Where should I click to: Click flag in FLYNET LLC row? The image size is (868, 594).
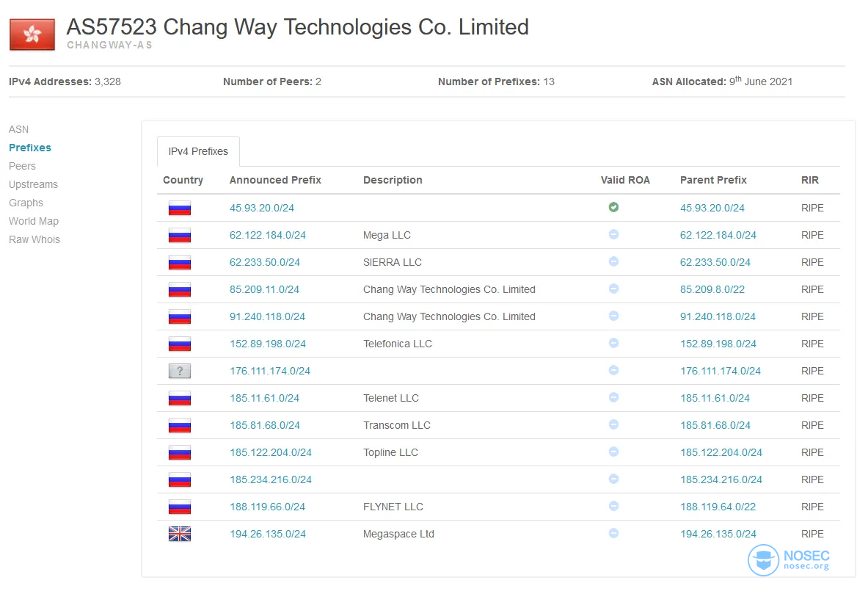179,507
